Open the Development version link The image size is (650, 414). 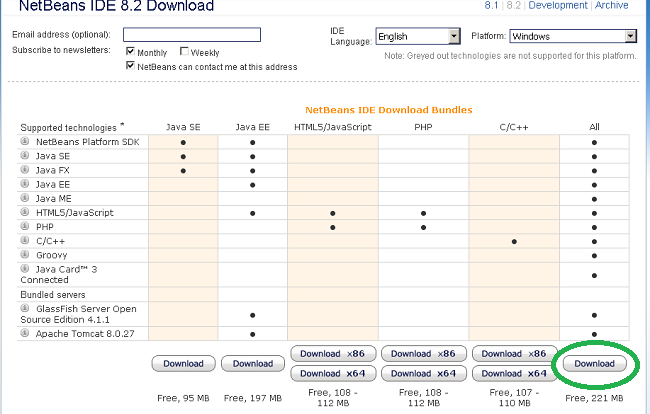[558, 5]
